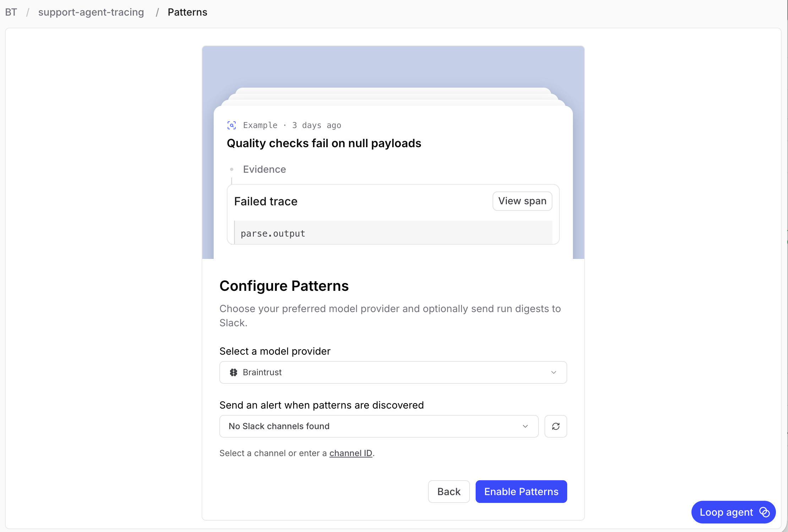The width and height of the screenshot is (788, 532).
Task: Click the example scan icon above pattern title
Action: click(232, 125)
